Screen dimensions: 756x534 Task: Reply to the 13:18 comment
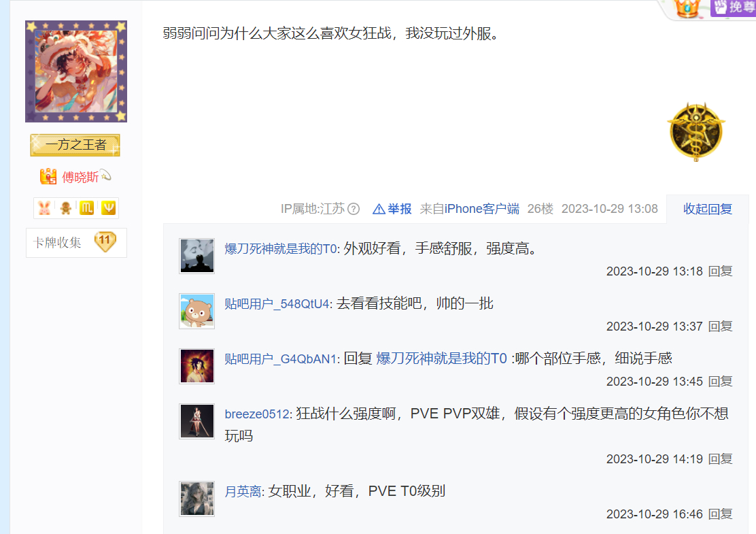click(x=721, y=271)
